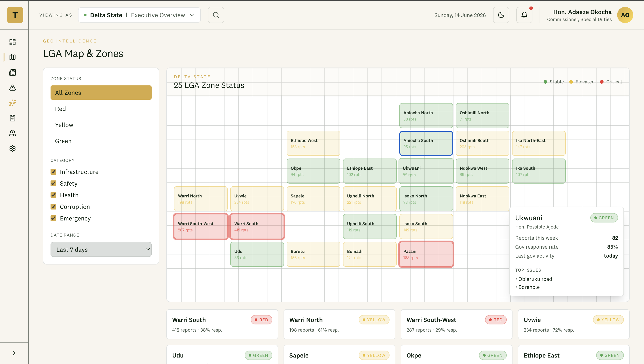Select the Okpe zone tile on map
644x364 pixels.
[x=313, y=171]
